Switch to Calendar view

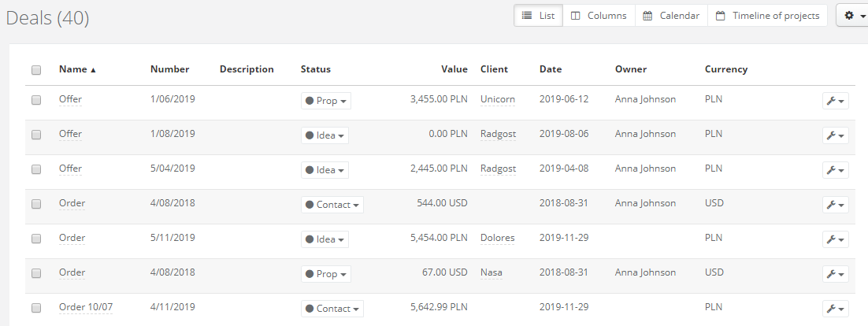point(671,16)
